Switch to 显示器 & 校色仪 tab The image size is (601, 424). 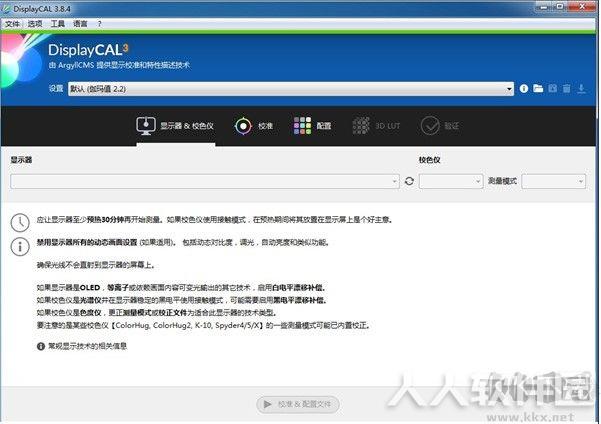pos(175,126)
